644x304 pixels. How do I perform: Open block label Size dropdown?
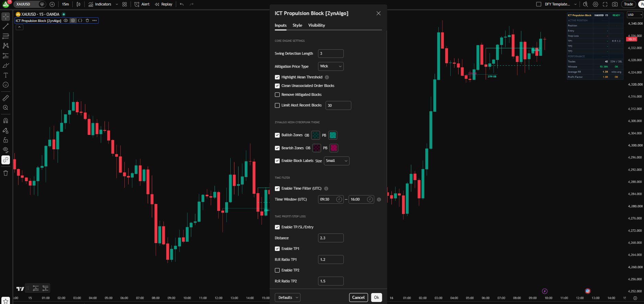[337, 161]
